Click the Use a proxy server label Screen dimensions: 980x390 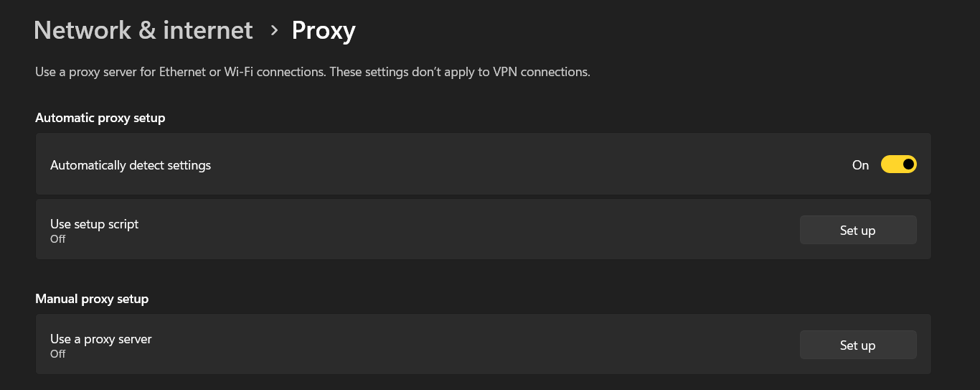(100, 339)
